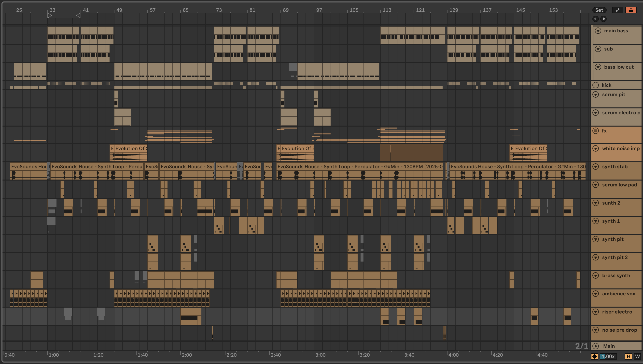Unfold the Main track arrow
Viewport: 643px width, 364px height.
coord(595,346)
